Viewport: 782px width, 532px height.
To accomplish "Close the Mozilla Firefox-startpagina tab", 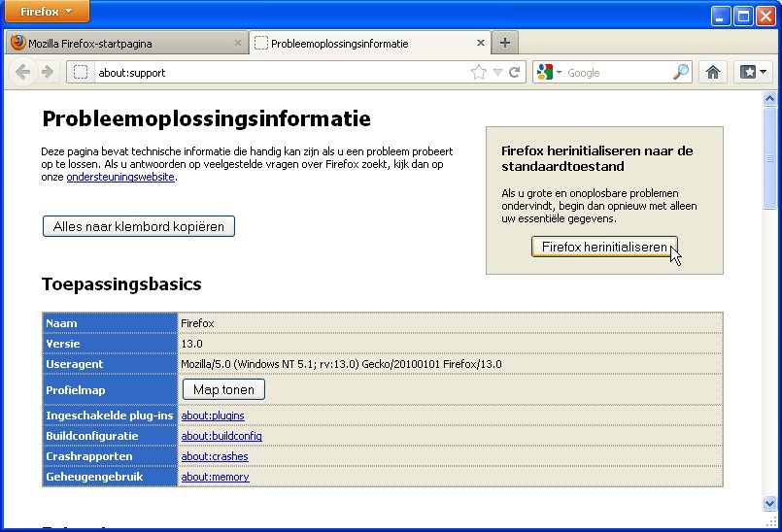I will (239, 44).
